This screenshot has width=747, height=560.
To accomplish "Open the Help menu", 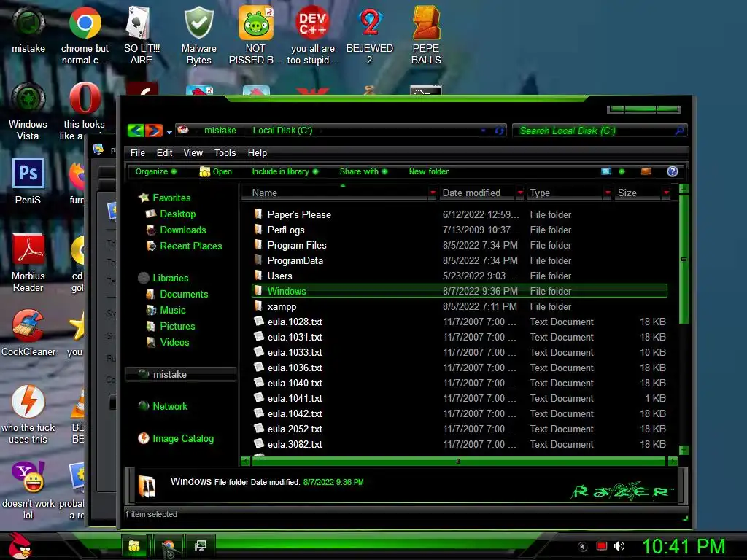I will [258, 153].
